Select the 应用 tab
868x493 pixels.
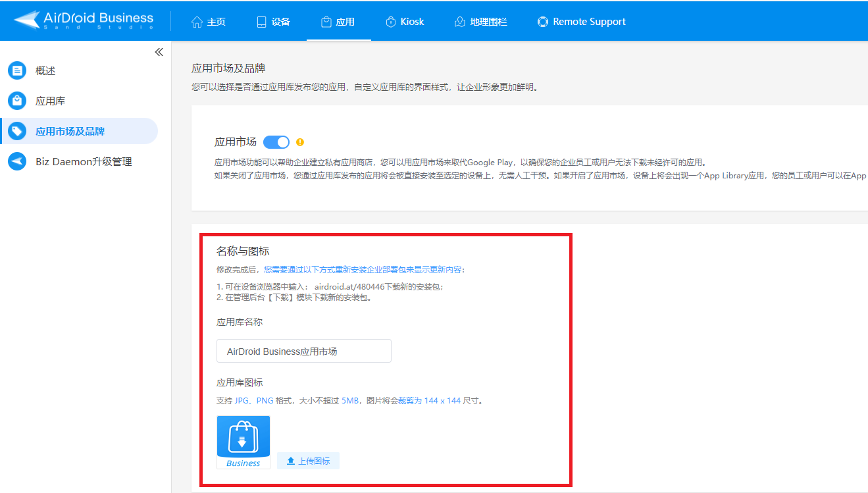tap(338, 22)
